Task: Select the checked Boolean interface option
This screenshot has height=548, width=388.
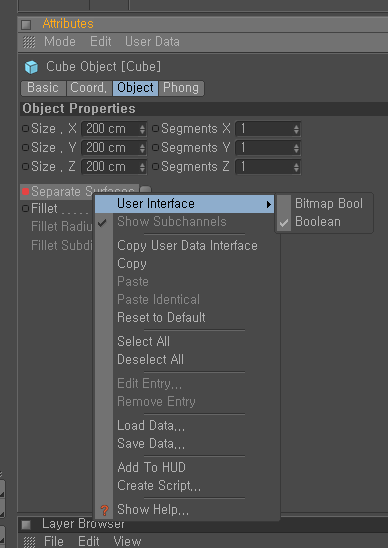Action: [317, 222]
